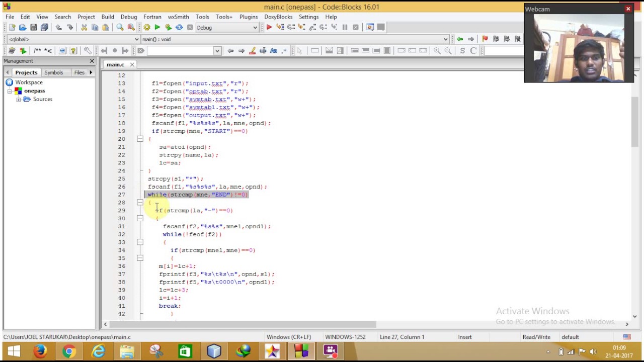644x362 pixels.
Task: Zoom out using the magnifier minus icon
Action: [x=448, y=51]
